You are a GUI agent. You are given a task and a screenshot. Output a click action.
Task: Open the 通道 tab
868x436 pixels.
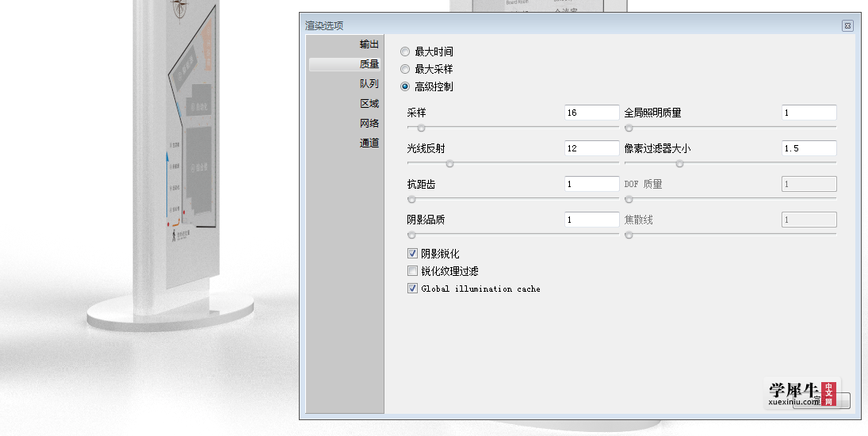pos(369,143)
